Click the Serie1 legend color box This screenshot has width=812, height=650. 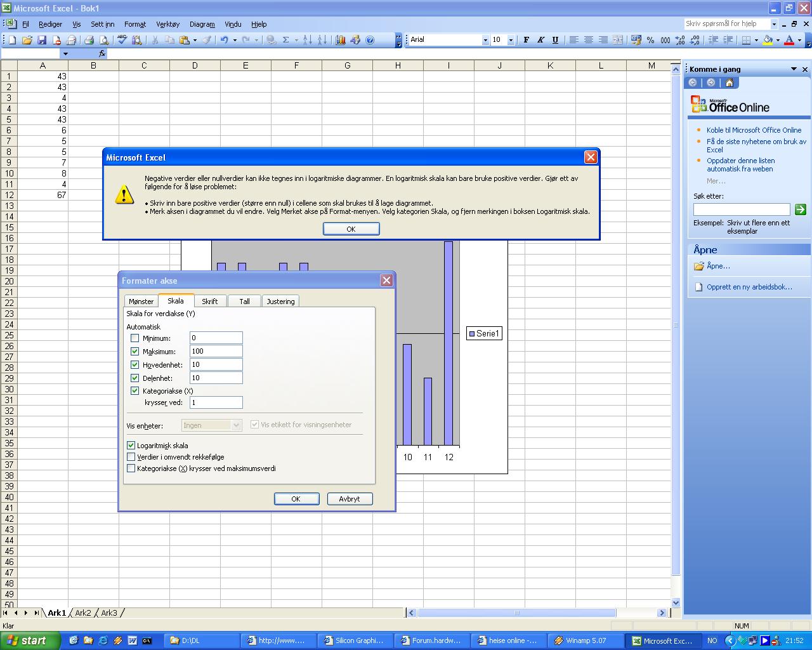click(472, 334)
